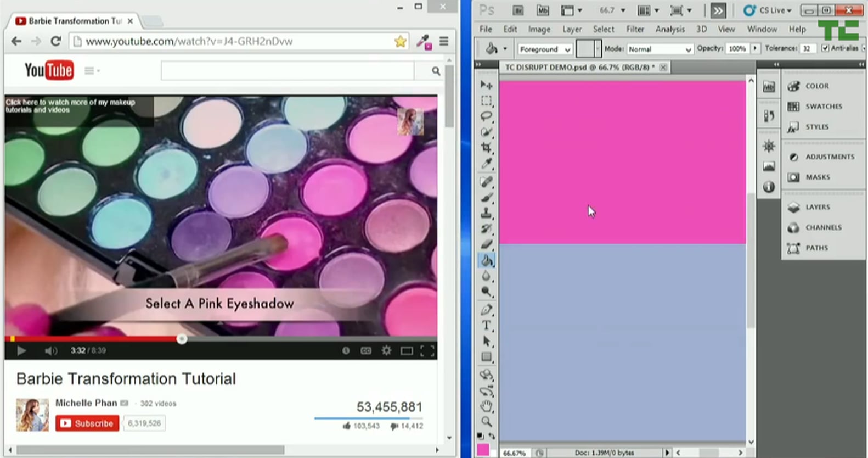The image size is (868, 458).
Task: Select the Hand tool
Action: coord(486,406)
